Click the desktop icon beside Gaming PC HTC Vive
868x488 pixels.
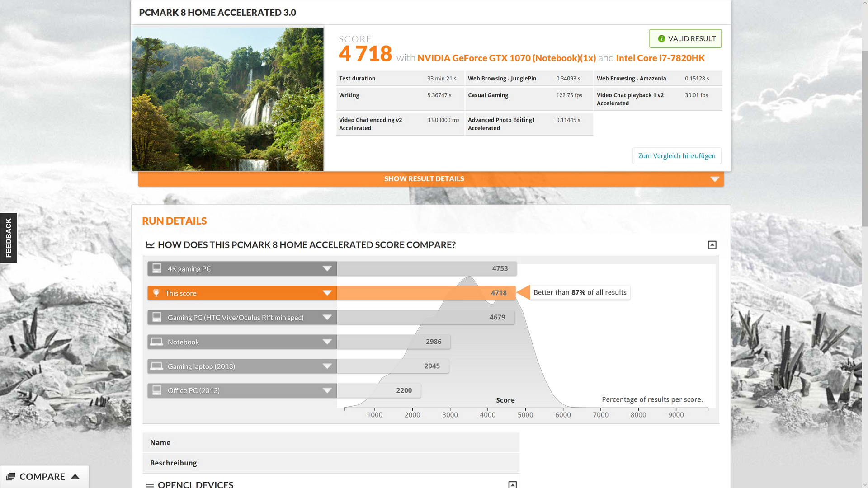tap(157, 317)
